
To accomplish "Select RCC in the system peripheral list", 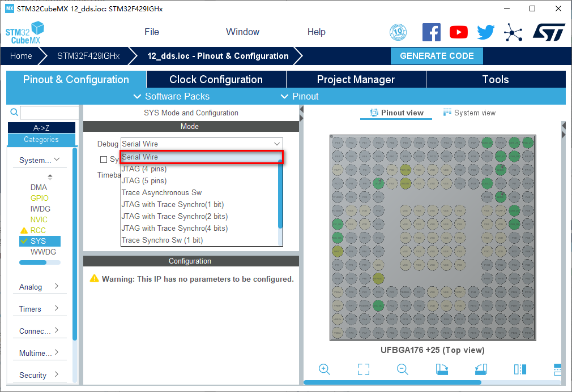I will [x=38, y=230].
